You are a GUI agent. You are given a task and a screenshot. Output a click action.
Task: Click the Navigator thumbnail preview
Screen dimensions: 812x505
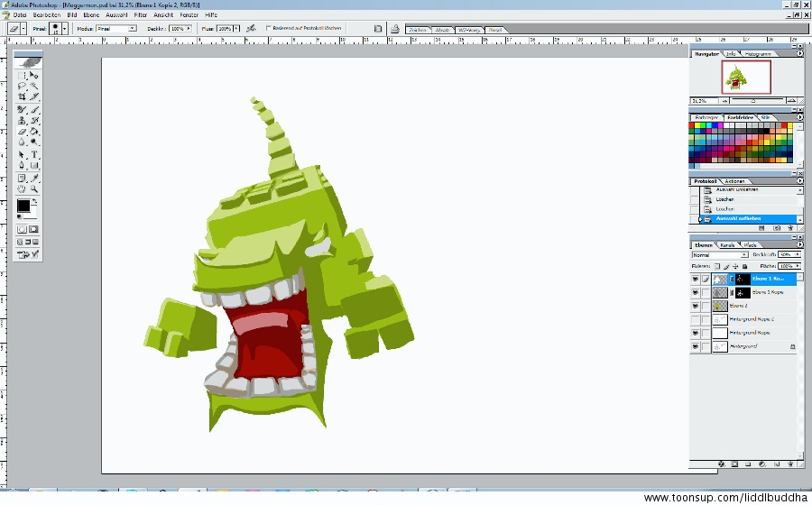[x=746, y=77]
